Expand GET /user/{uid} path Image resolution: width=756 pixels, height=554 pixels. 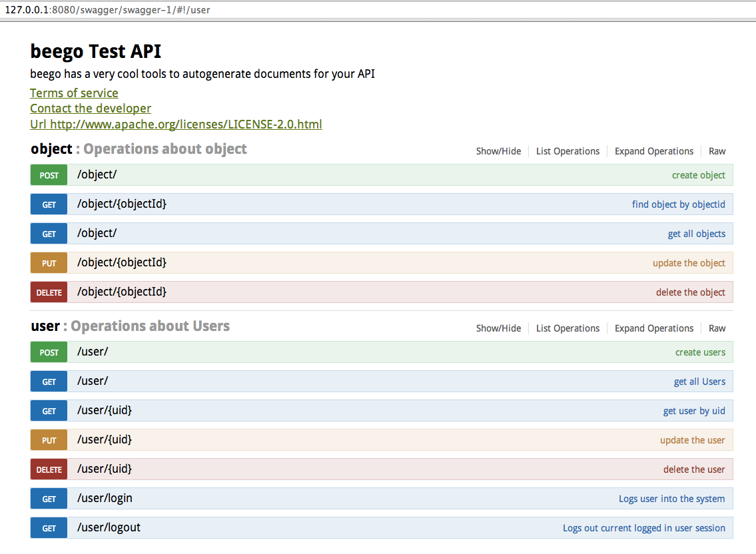(x=104, y=410)
